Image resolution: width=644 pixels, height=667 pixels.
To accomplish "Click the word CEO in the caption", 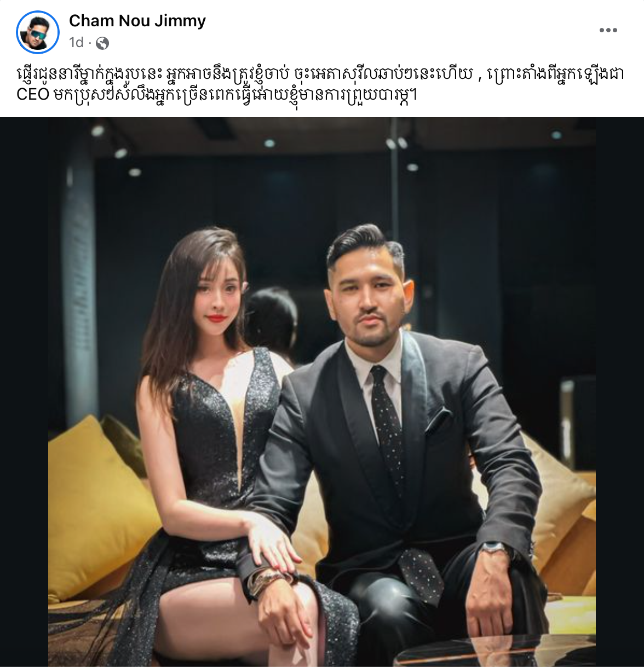I will tap(33, 94).
